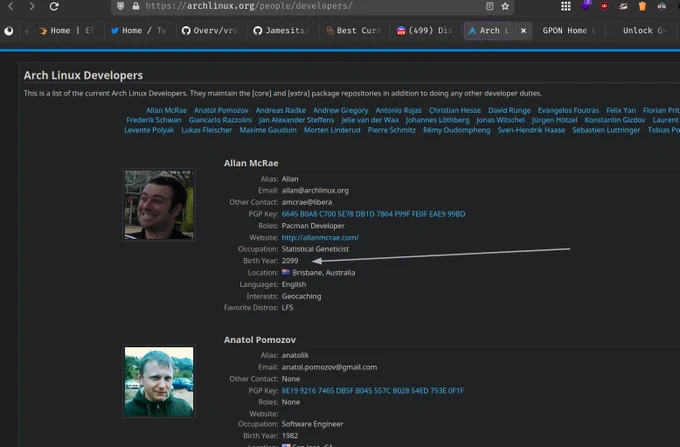680x447 pixels.
Task: Click the Rémy Oudompheng link
Action: [x=457, y=130]
